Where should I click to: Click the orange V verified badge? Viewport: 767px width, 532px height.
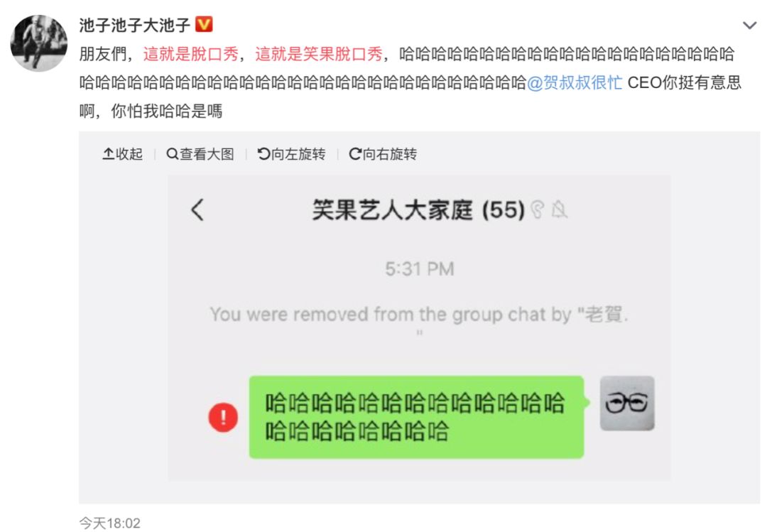(204, 24)
